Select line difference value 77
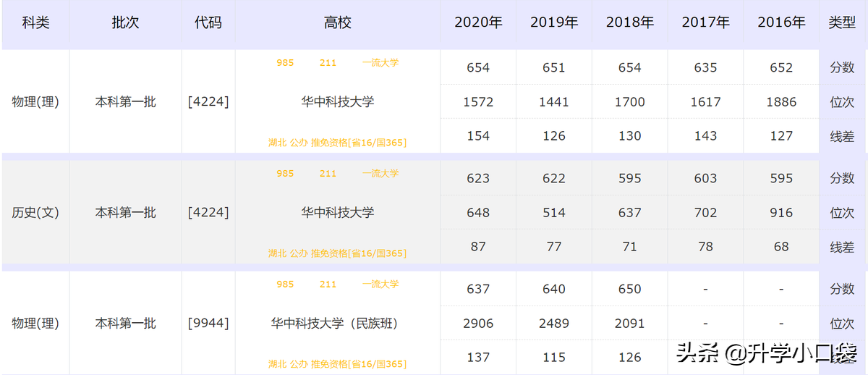The image size is (868, 375). pos(554,247)
